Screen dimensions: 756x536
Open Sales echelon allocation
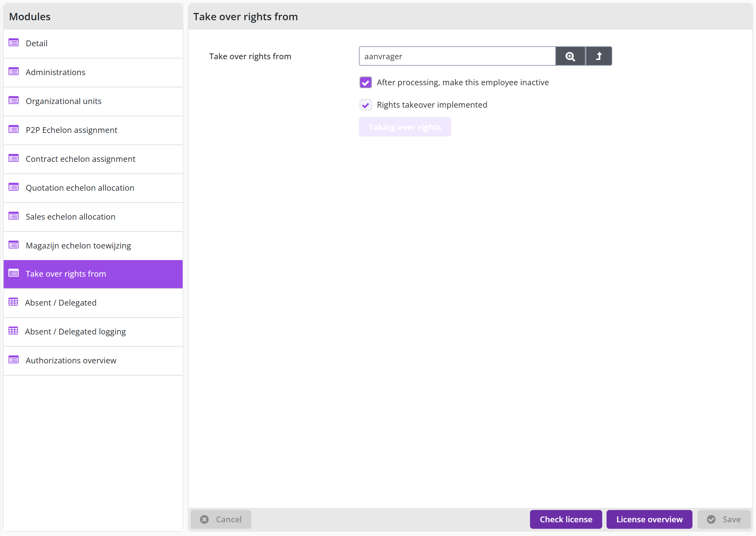pos(93,217)
